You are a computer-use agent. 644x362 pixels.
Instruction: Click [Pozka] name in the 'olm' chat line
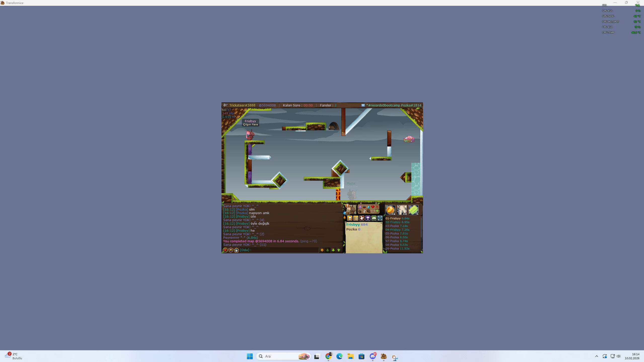242,209
